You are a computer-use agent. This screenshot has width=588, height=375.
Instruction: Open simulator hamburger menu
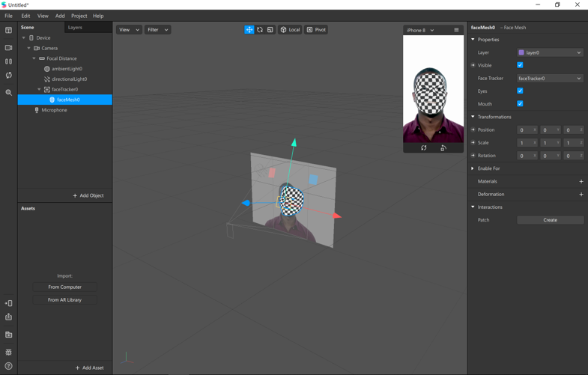(x=456, y=30)
